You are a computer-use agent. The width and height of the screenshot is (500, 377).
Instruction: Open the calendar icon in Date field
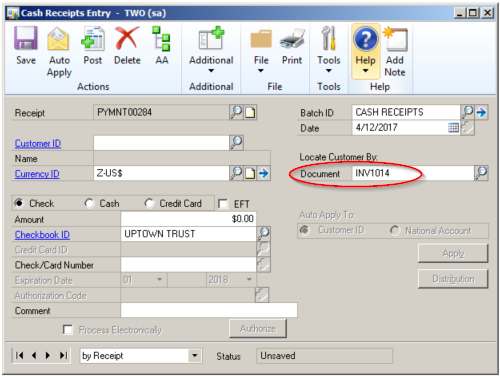tap(453, 127)
